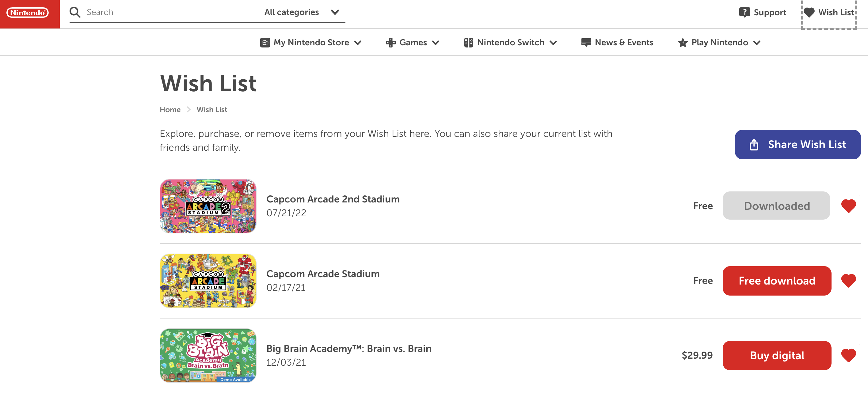Image resolution: width=868 pixels, height=400 pixels.
Task: Open the All categories dropdown
Action: (x=301, y=13)
